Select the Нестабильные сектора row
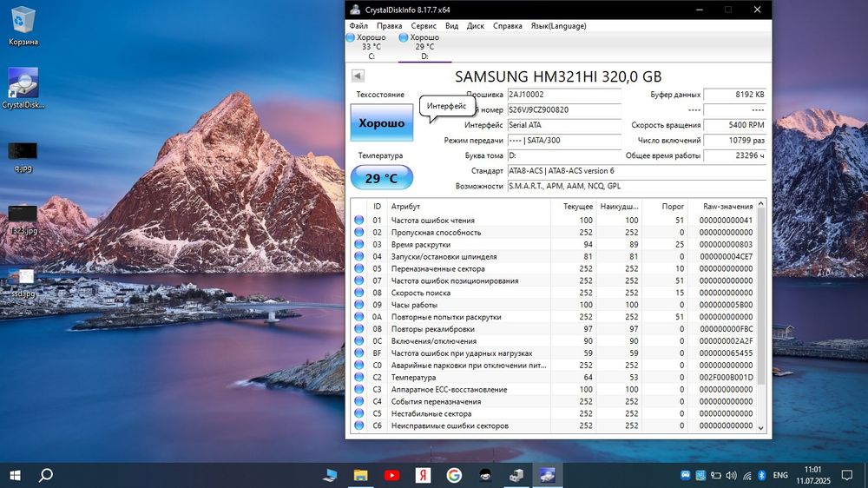Viewport: 868px width, 488px height. (x=554, y=414)
